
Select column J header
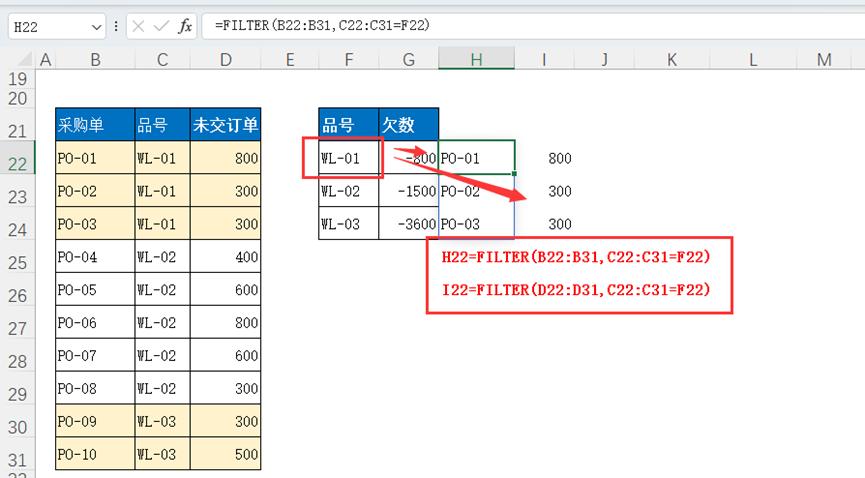[x=605, y=60]
